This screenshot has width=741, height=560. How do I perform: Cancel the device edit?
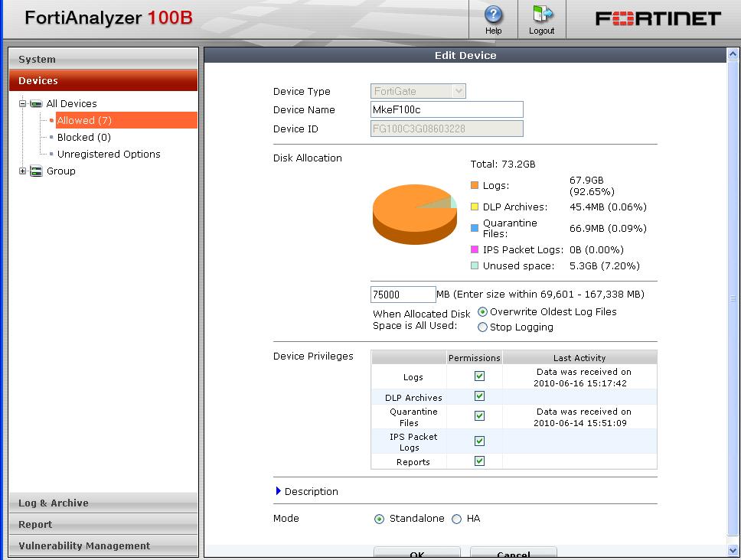(513, 554)
